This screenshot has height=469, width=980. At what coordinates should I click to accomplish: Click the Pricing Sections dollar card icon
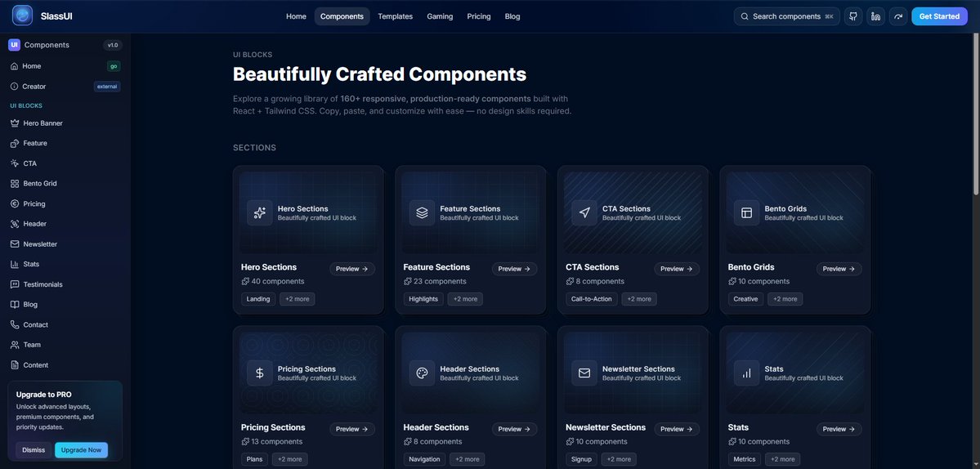tap(259, 373)
